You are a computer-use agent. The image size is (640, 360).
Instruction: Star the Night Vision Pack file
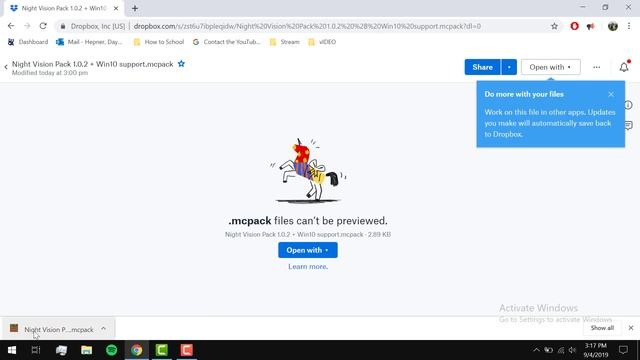pos(181,64)
